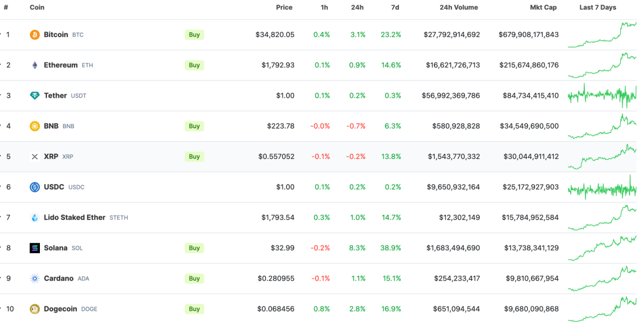Click the Cardano logo icon
The width and height of the screenshot is (644, 324).
coord(35,278)
